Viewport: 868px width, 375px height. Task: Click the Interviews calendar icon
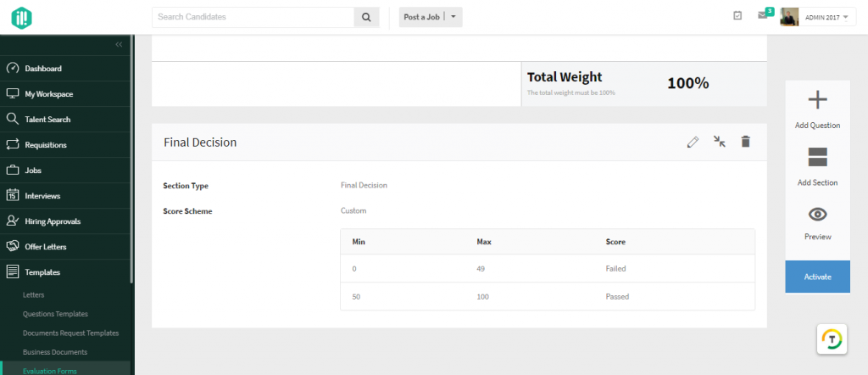pyautogui.click(x=12, y=195)
